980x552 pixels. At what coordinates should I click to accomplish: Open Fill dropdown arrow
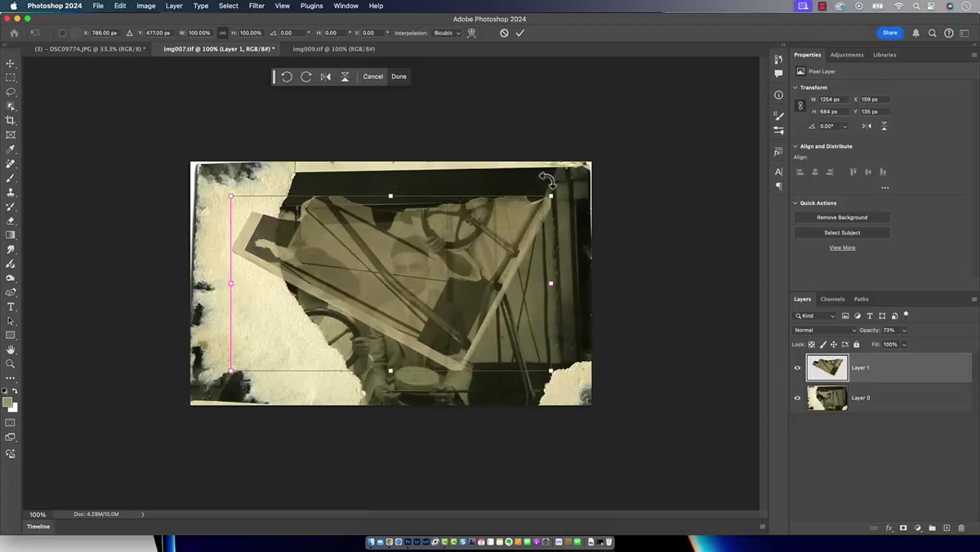coord(904,345)
